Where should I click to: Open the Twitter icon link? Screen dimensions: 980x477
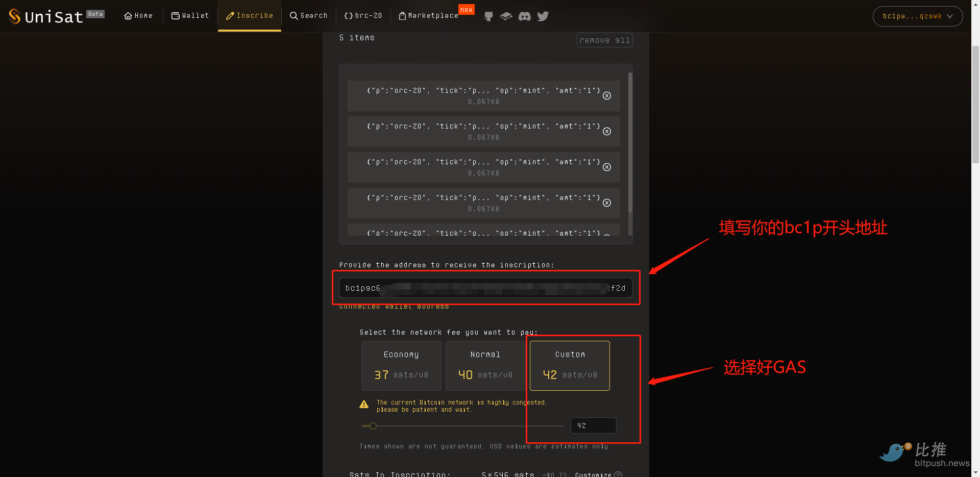(543, 16)
